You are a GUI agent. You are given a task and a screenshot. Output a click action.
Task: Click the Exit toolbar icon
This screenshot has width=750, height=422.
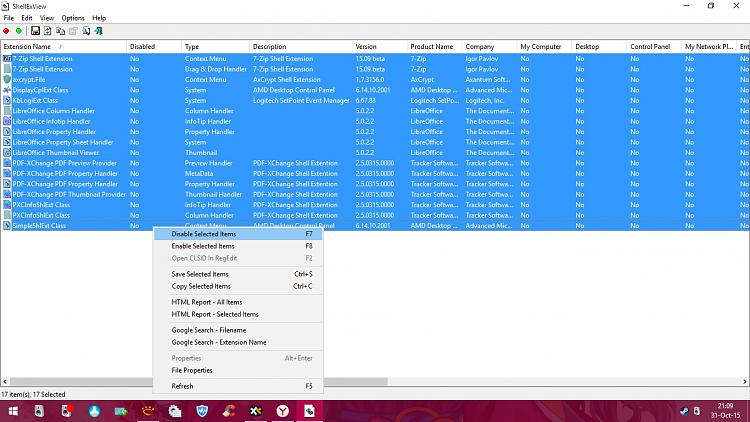coord(99,31)
